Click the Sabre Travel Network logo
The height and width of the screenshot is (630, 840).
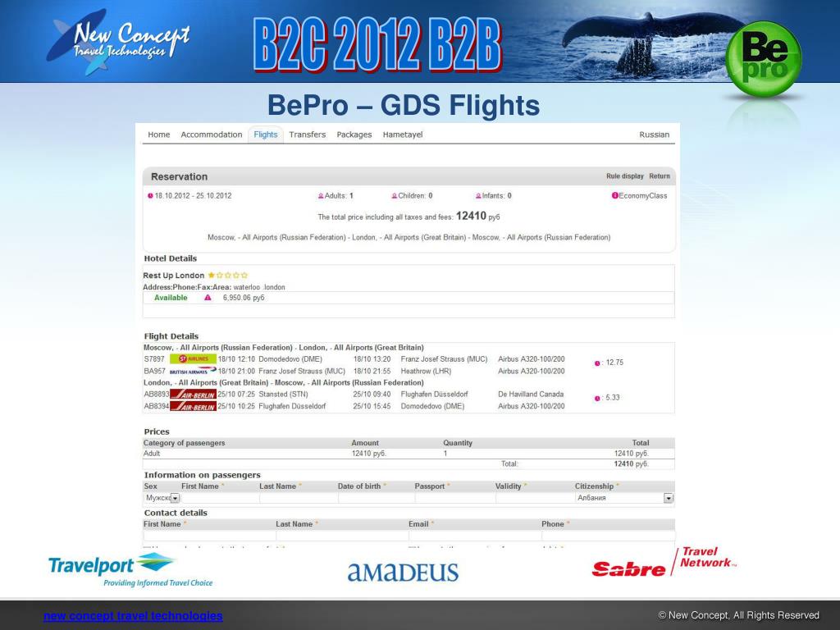click(664, 562)
